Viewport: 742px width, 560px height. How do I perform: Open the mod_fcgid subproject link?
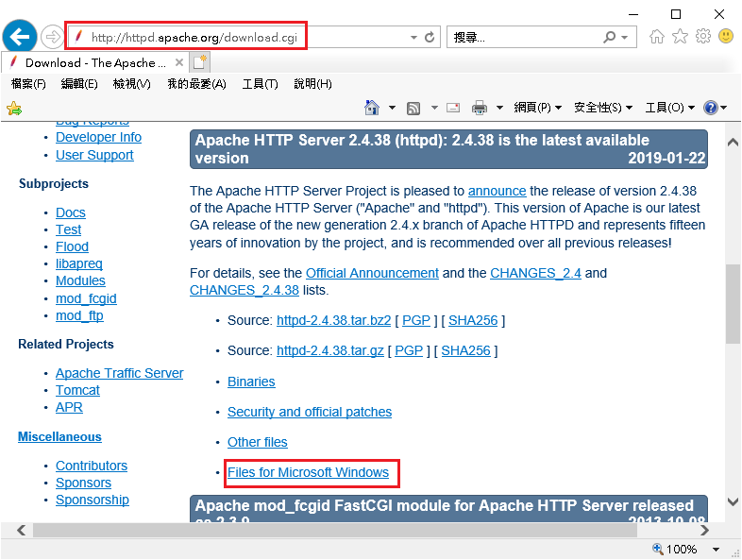click(86, 298)
